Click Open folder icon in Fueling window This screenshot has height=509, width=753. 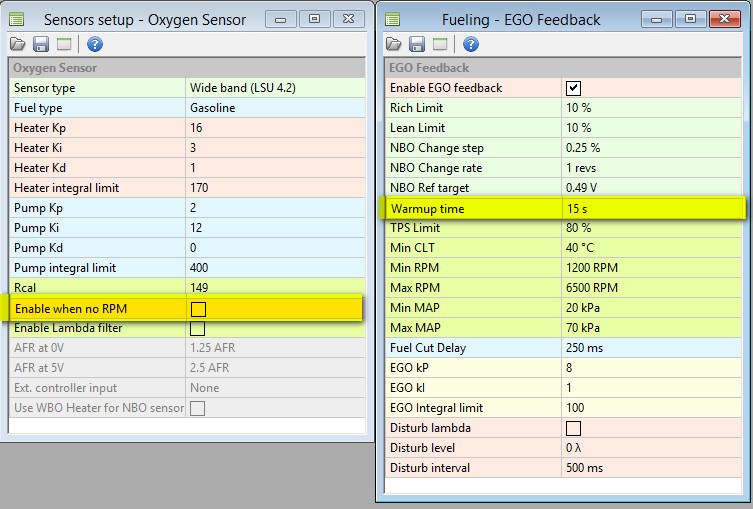click(x=394, y=44)
